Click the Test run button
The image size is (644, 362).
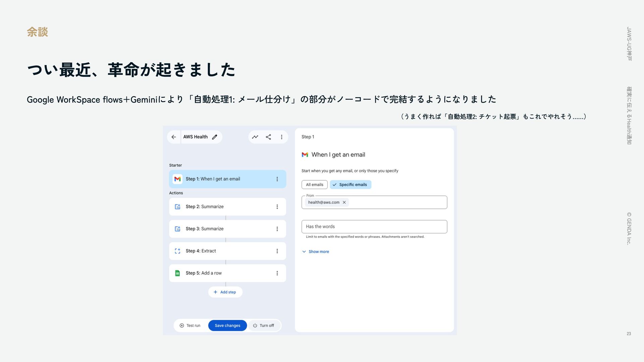[x=190, y=325]
